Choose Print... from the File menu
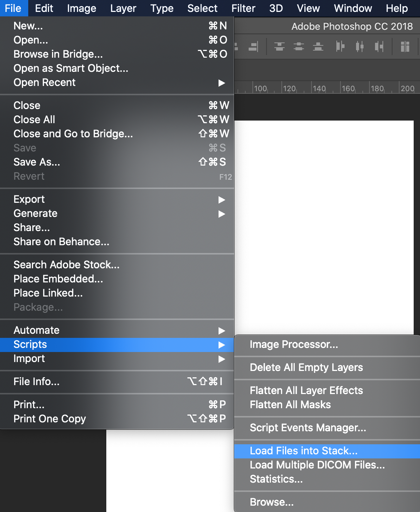Viewport: 420px width, 512px height. tap(117, 404)
